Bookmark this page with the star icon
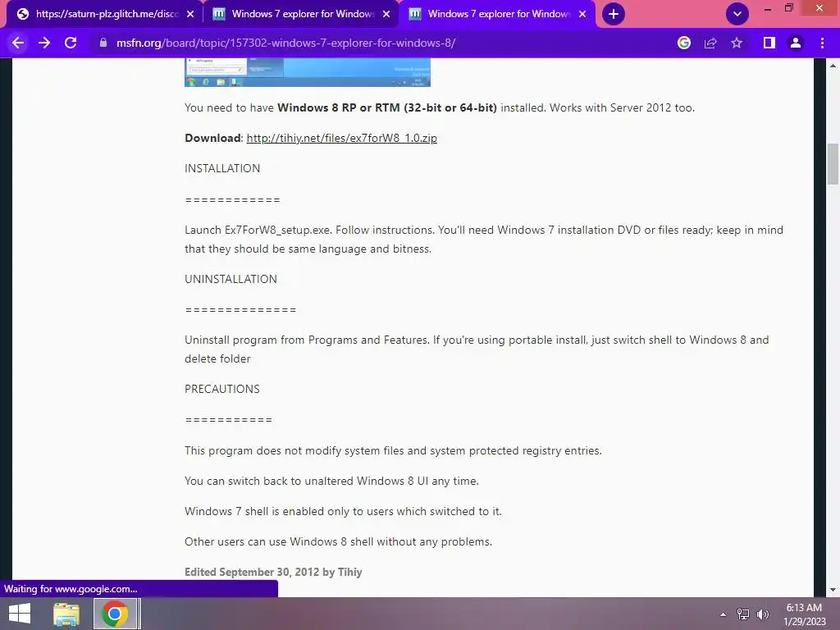This screenshot has width=840, height=630. pyautogui.click(x=737, y=43)
